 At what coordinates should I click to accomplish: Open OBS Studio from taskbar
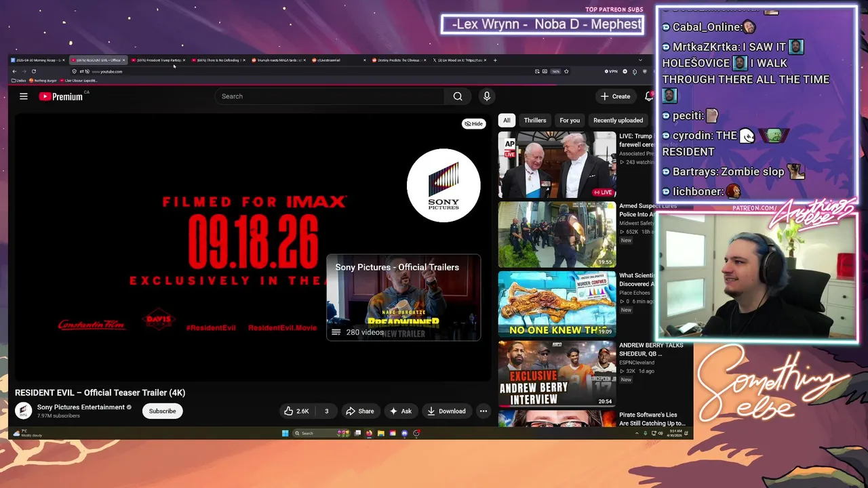click(x=416, y=433)
